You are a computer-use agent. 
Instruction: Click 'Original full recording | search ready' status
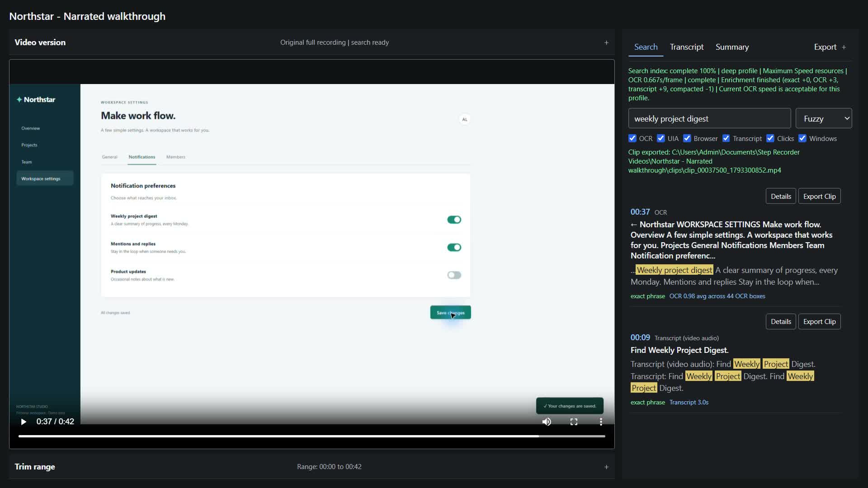334,42
